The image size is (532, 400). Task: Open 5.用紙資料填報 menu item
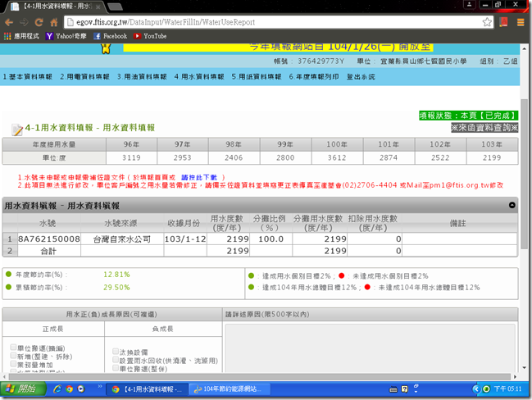pyautogui.click(x=257, y=77)
